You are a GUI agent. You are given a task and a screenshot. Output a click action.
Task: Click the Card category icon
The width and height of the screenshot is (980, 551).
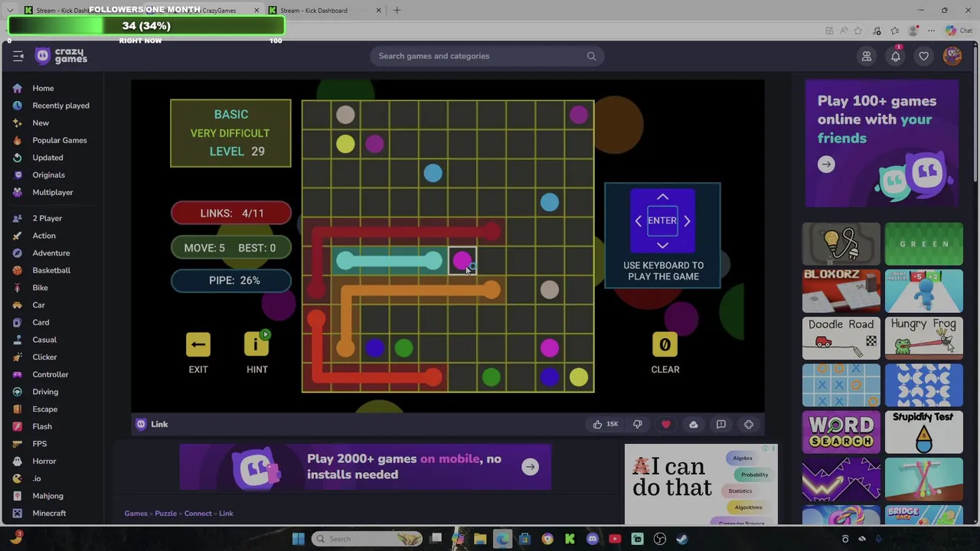tap(18, 322)
